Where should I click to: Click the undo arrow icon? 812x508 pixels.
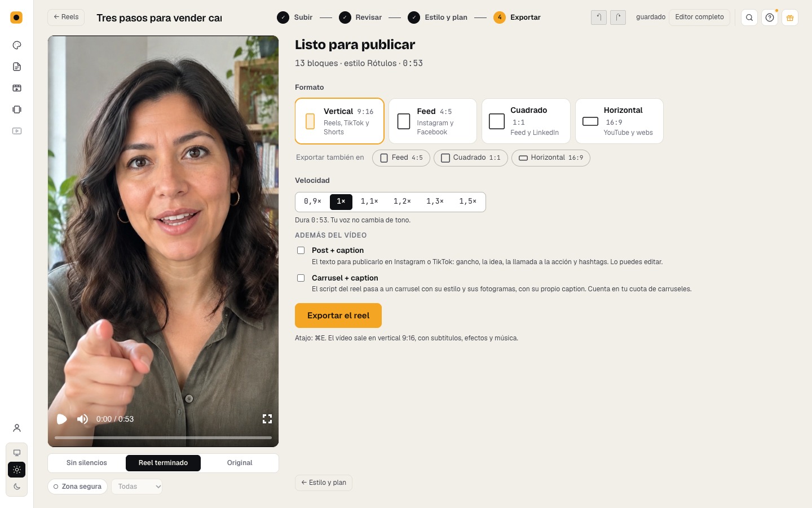[x=599, y=17]
